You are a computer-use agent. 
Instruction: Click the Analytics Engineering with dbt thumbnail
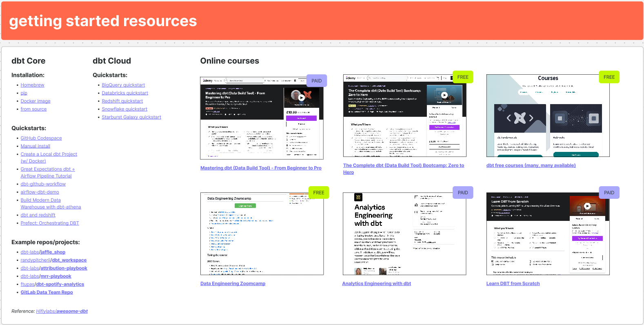coord(404,234)
